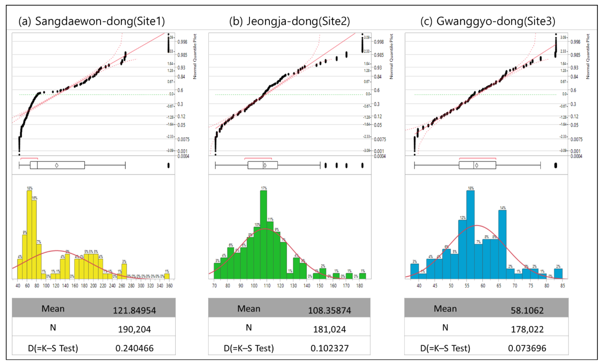The height and width of the screenshot is (364, 602).
Task: Click the D(=K-S Test) label in Site2 table
Action: [249, 348]
